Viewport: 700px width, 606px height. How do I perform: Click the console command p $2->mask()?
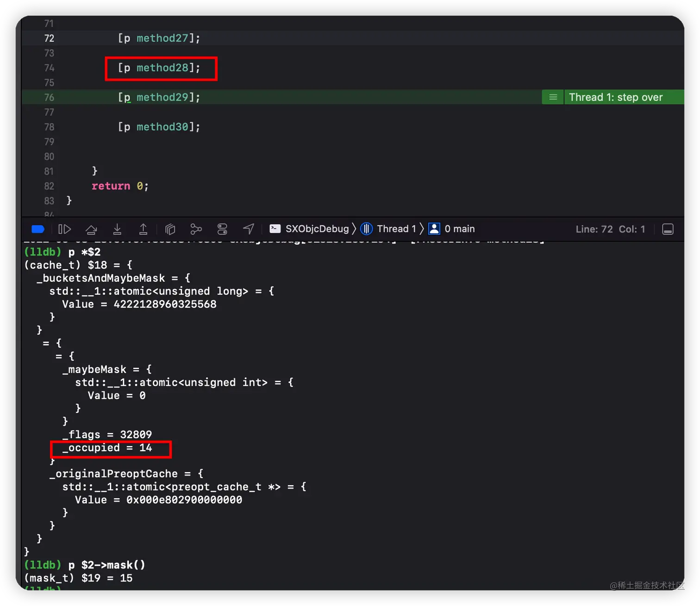coord(107,565)
